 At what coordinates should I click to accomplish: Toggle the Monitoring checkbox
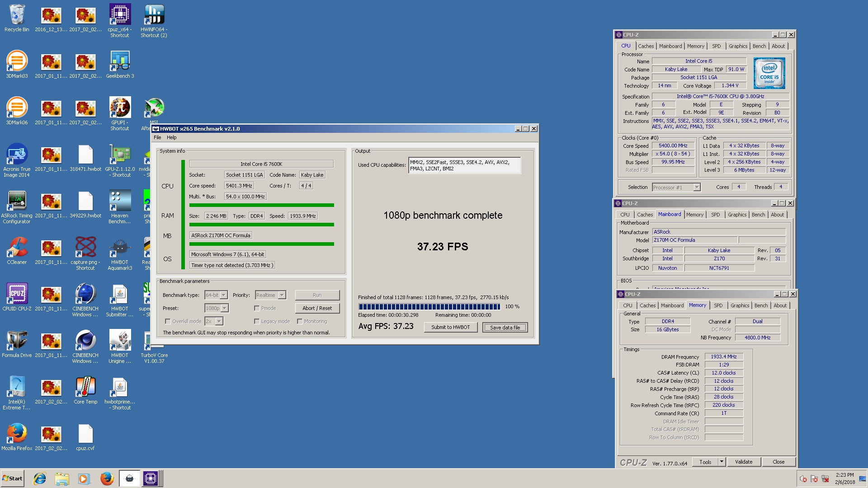point(300,321)
